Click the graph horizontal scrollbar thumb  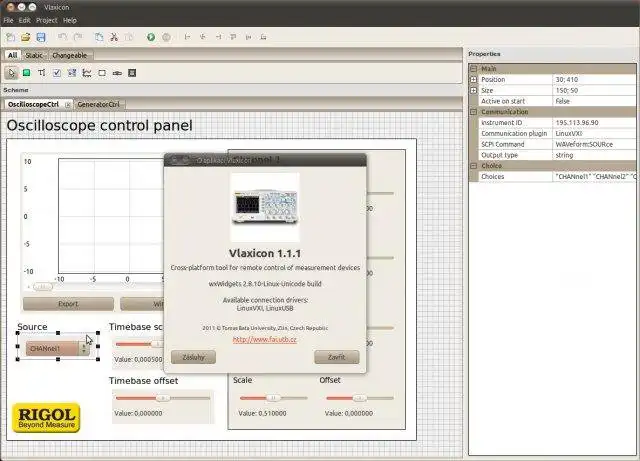click(42, 287)
